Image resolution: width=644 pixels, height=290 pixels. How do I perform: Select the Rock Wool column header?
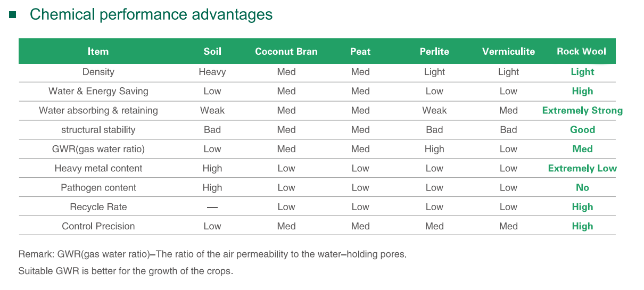click(582, 52)
